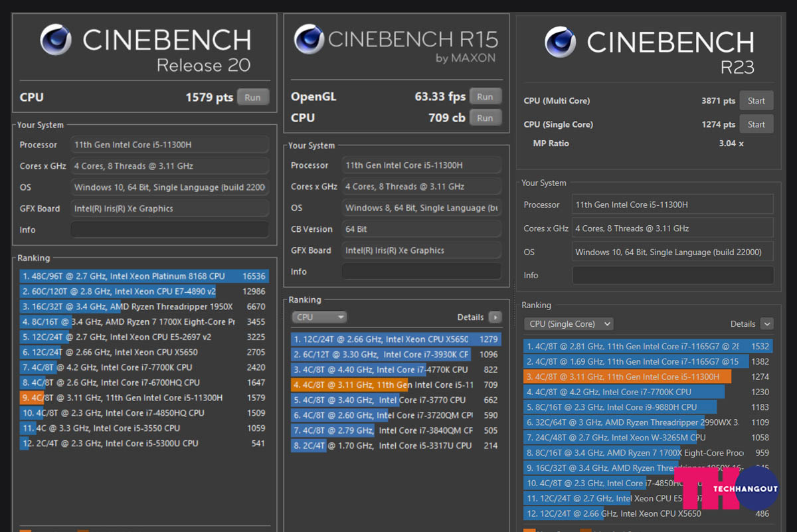Screen dimensions: 797x532
Task: Select highlighted 11th Gen i5 row in R15
Action: (x=396, y=385)
